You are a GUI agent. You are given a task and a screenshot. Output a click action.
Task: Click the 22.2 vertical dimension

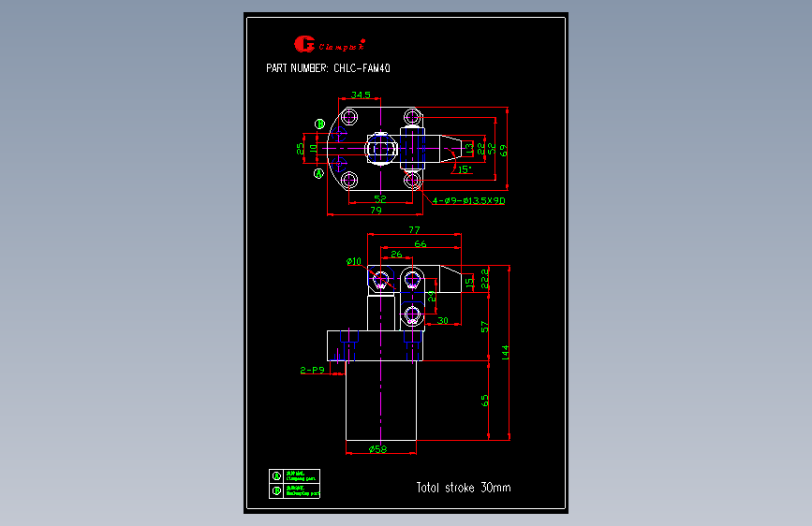[485, 279]
